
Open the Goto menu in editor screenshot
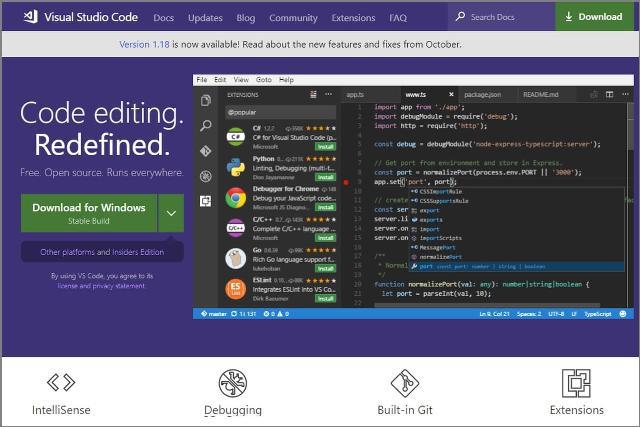click(264, 80)
